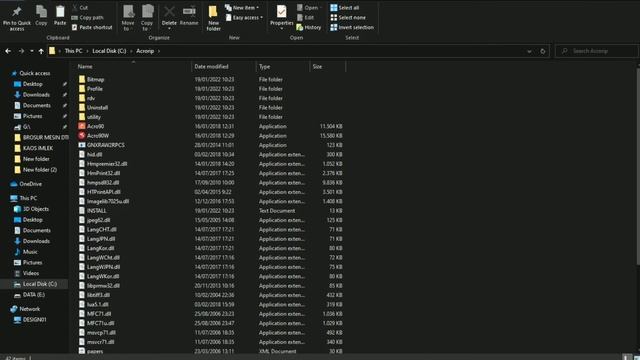Click This PC in address breadcrumb
This screenshot has width=640, height=360.
(x=73, y=51)
